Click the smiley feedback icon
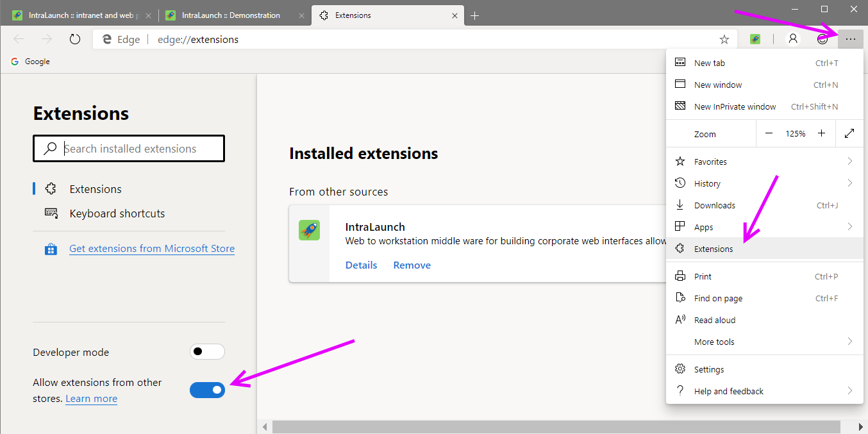 (822, 39)
